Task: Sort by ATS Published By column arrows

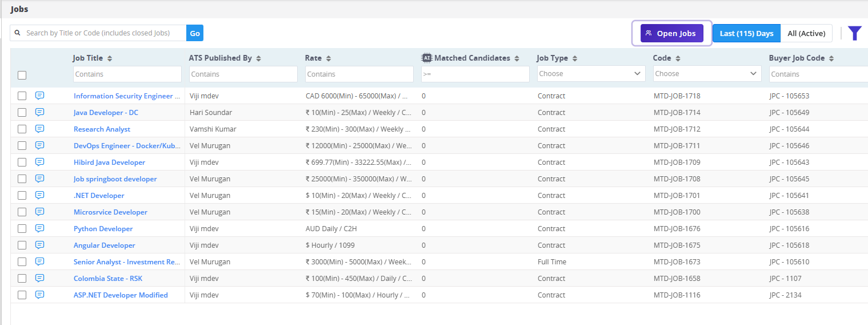Action: [258, 58]
